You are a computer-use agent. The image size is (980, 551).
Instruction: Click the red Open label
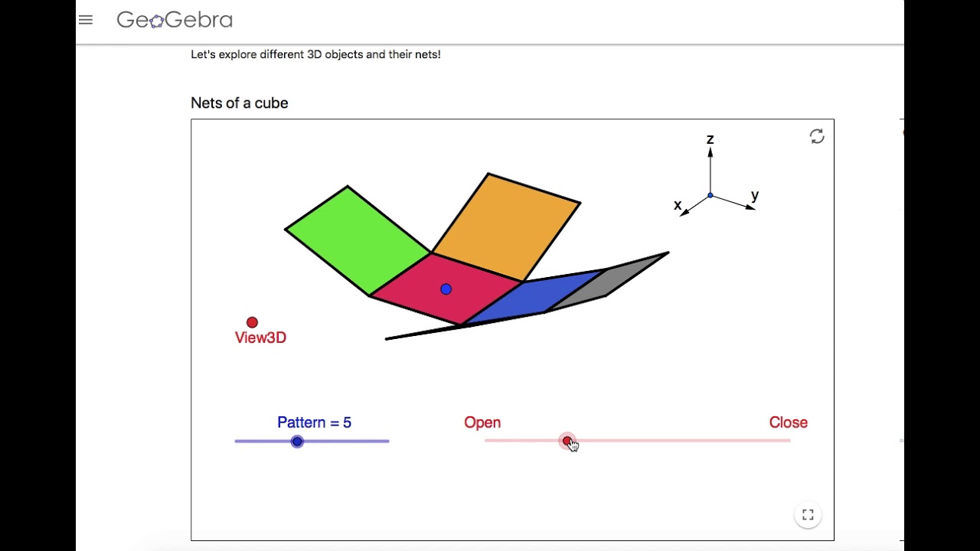pyautogui.click(x=482, y=422)
